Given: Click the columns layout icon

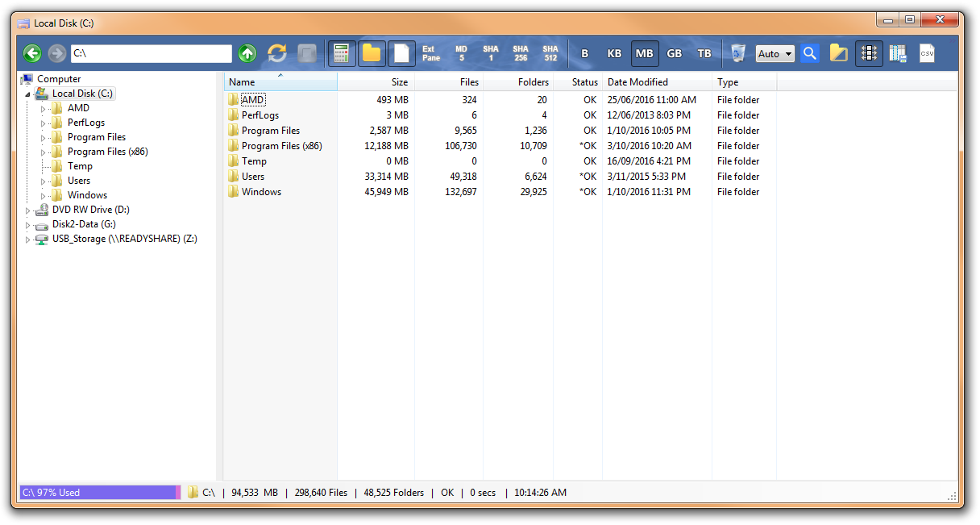Looking at the screenshot, I should pyautogui.click(x=898, y=53).
